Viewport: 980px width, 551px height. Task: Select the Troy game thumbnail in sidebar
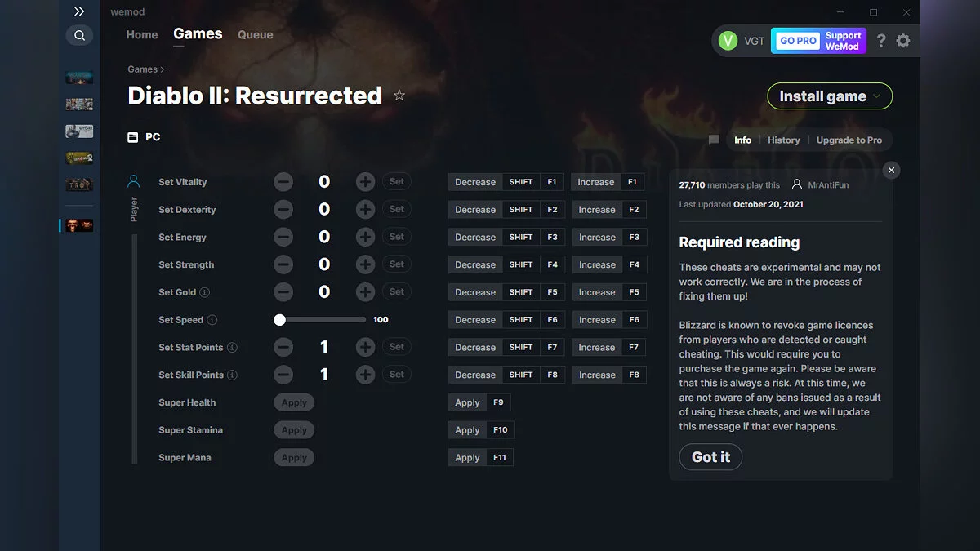(78, 184)
